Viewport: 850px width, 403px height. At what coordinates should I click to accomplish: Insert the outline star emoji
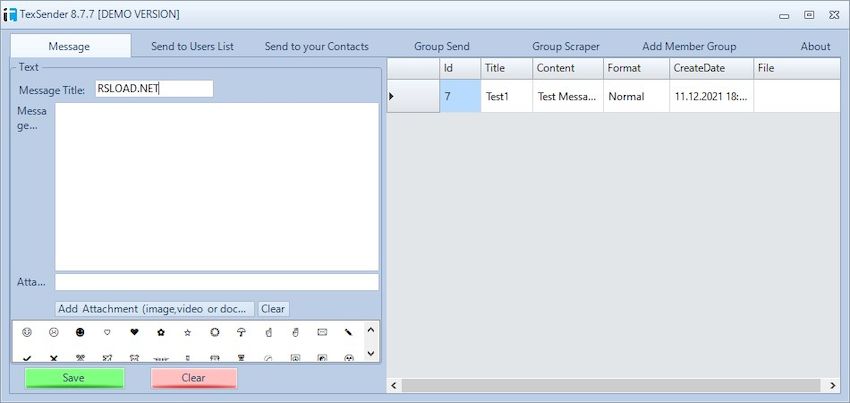tap(188, 332)
